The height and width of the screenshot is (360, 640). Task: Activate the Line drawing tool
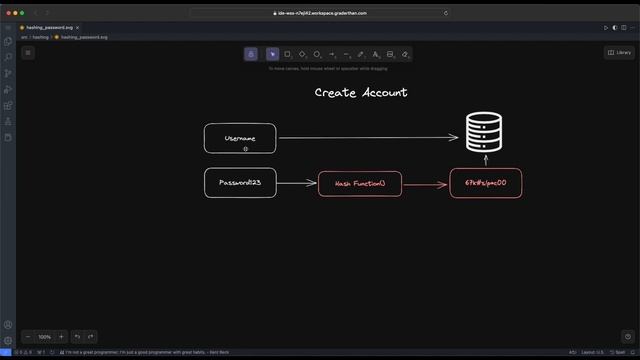point(346,54)
